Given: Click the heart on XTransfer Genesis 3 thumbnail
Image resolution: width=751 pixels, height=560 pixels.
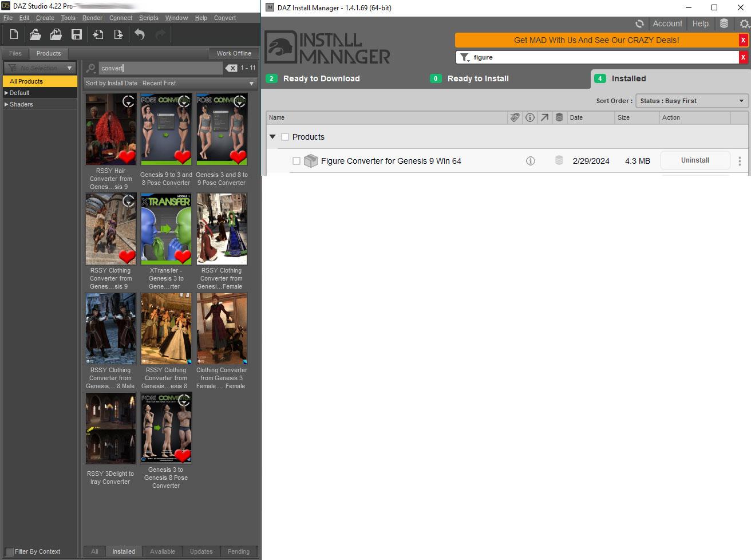Looking at the screenshot, I should (x=182, y=256).
